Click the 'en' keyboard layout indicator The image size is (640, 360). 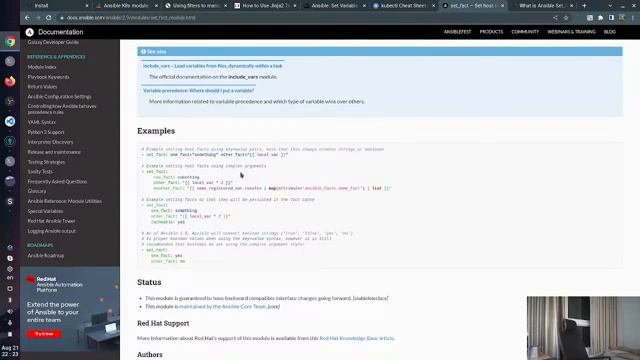10,278
